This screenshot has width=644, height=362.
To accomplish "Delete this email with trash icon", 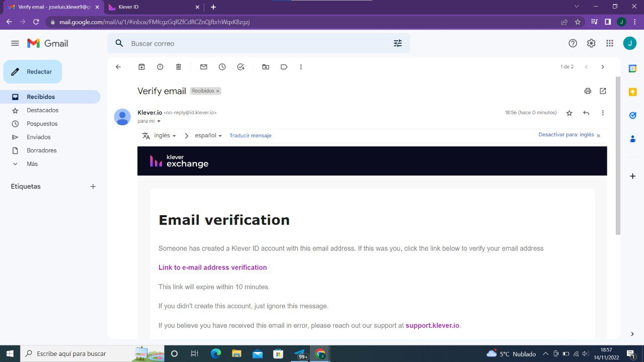I will click(179, 67).
